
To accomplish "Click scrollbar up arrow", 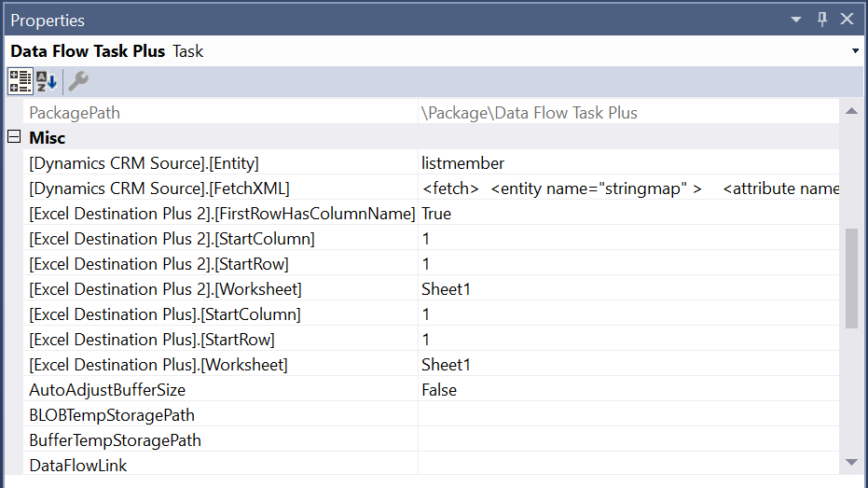I will click(x=851, y=111).
